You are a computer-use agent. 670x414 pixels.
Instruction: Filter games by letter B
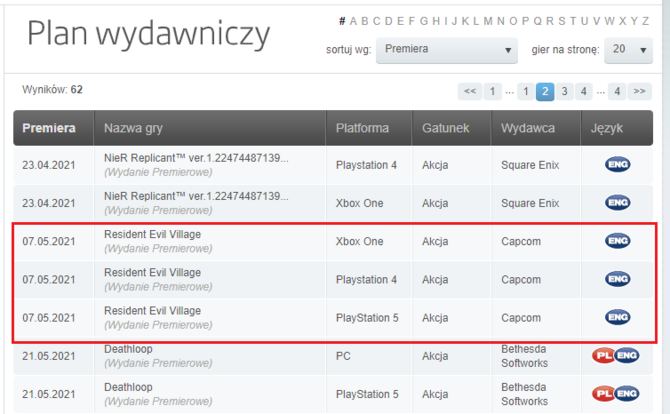tap(364, 21)
